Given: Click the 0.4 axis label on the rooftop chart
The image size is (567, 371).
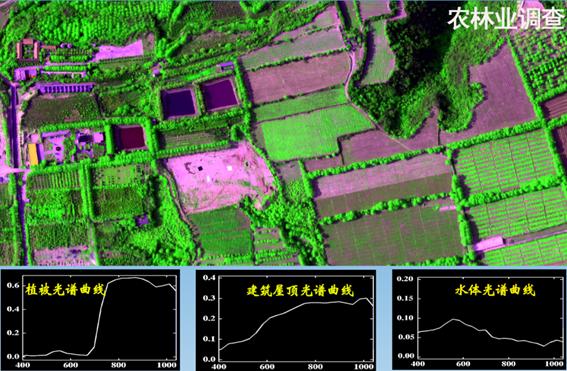Looking at the screenshot, I should point(209,278).
